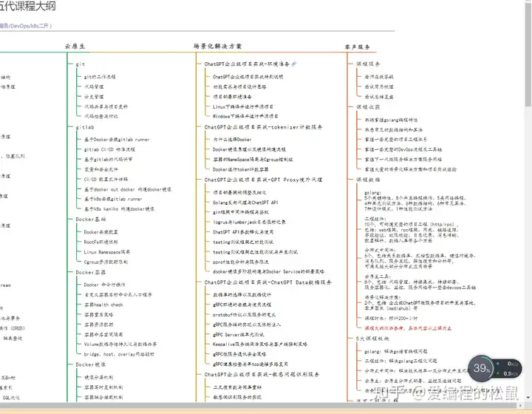The height and width of the screenshot is (414, 532).
Task: Click the vertical scrollbar thumb
Action: coord(528,54)
